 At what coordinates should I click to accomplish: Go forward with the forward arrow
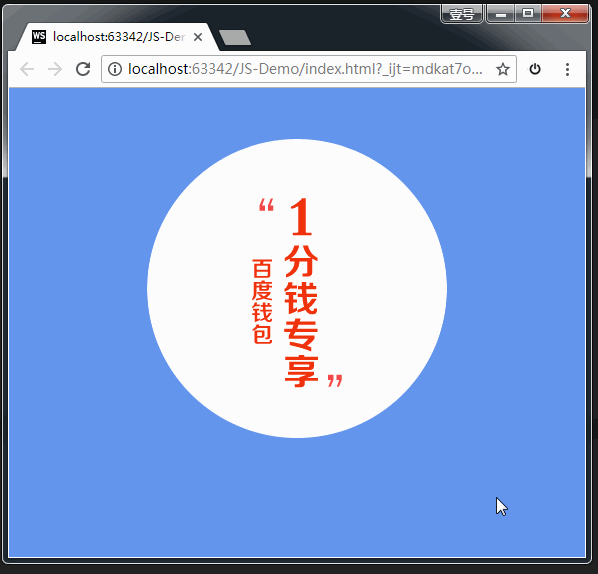point(55,69)
